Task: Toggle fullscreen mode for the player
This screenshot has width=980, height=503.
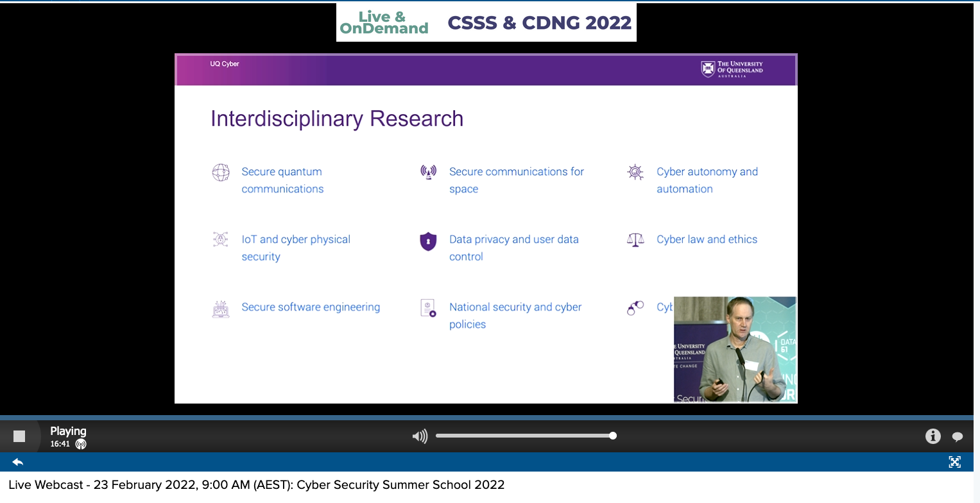Action: [954, 462]
